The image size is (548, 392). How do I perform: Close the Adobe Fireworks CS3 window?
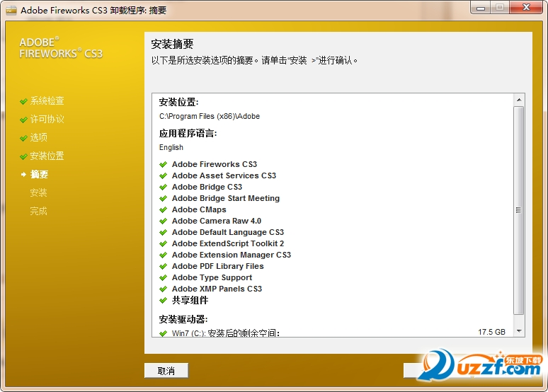click(x=526, y=7)
